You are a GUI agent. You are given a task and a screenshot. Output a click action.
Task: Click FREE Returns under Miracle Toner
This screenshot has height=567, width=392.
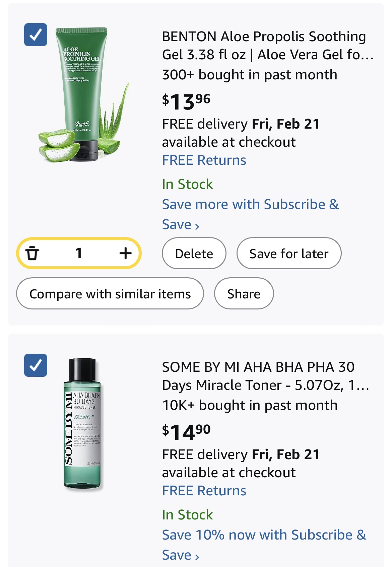coord(204,491)
